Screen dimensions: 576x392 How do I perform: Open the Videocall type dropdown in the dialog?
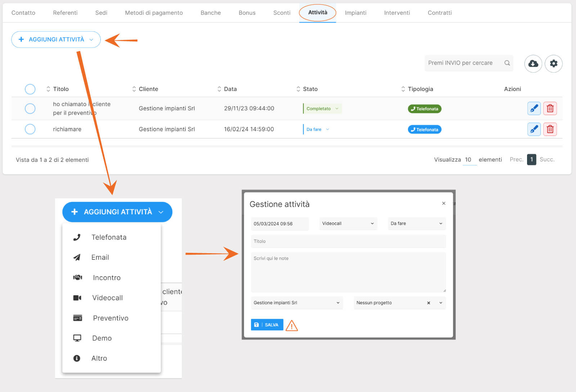point(348,223)
